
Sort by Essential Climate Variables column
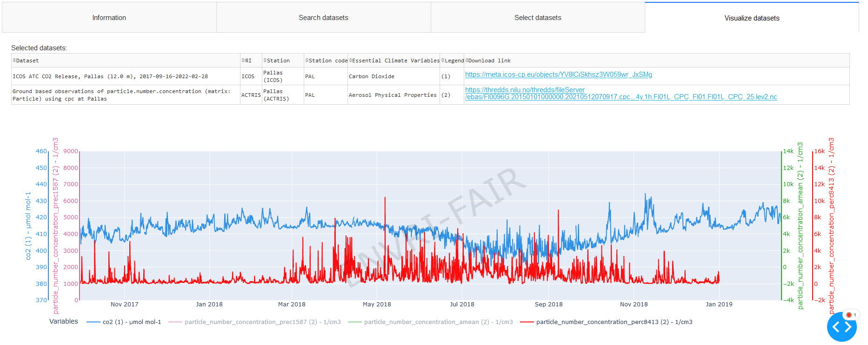click(x=351, y=61)
